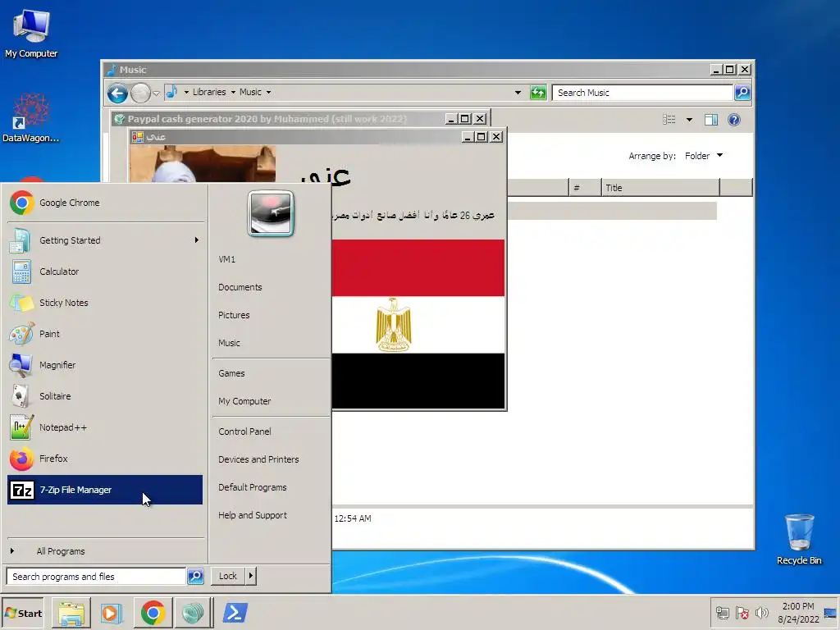Click change view icon in Music window
Screen dimensions: 840x630
(669, 120)
